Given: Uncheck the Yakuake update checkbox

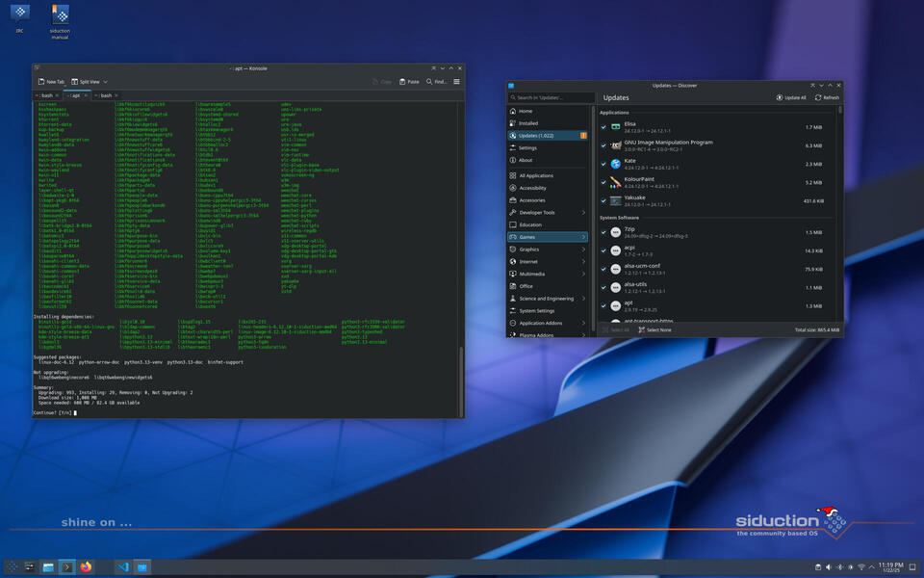Looking at the screenshot, I should click(x=603, y=201).
